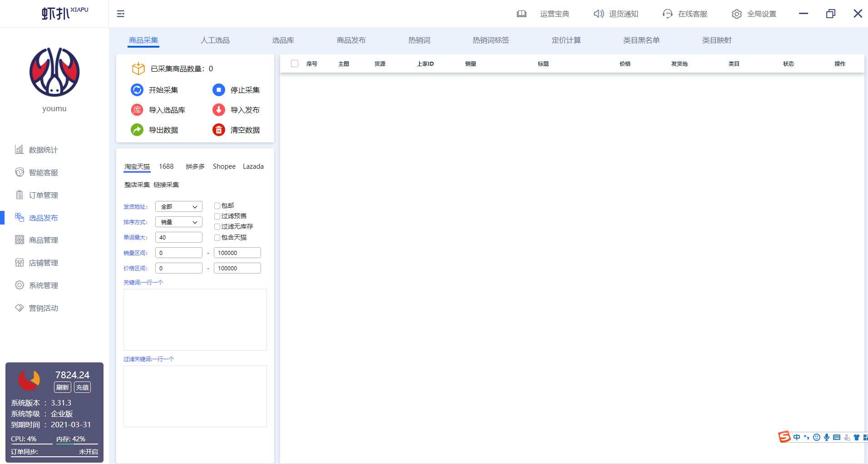Click the 清空数据 trash icon
The image size is (868, 464).
tap(218, 130)
